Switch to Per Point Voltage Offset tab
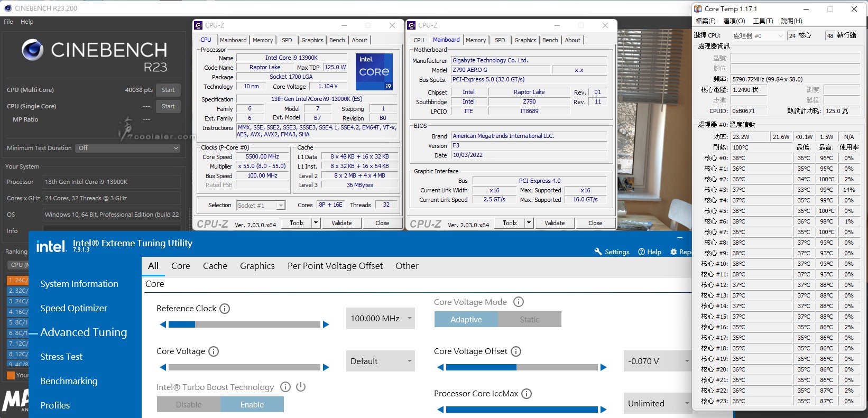The height and width of the screenshot is (418, 868). [x=335, y=266]
